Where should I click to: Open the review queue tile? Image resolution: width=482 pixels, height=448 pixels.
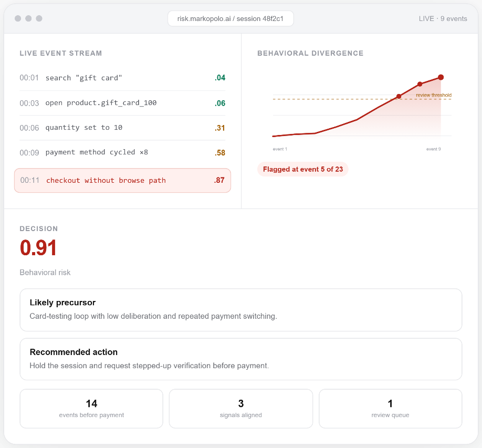(x=391, y=409)
